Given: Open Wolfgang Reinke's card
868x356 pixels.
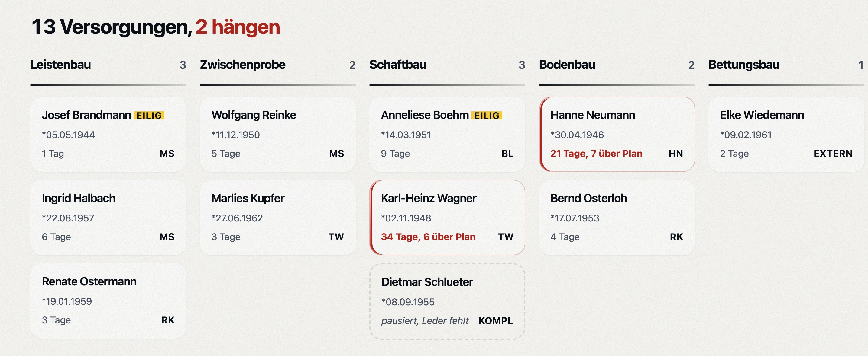Looking at the screenshot, I should click(x=278, y=134).
